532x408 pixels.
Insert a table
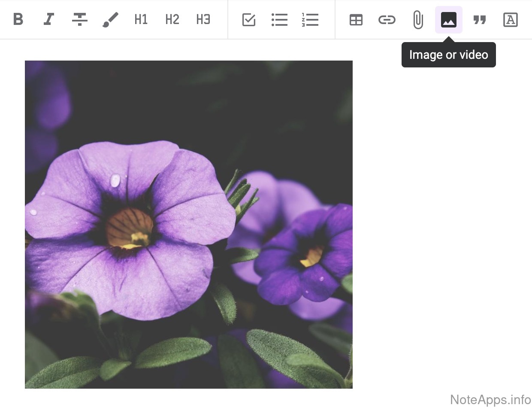click(x=356, y=20)
